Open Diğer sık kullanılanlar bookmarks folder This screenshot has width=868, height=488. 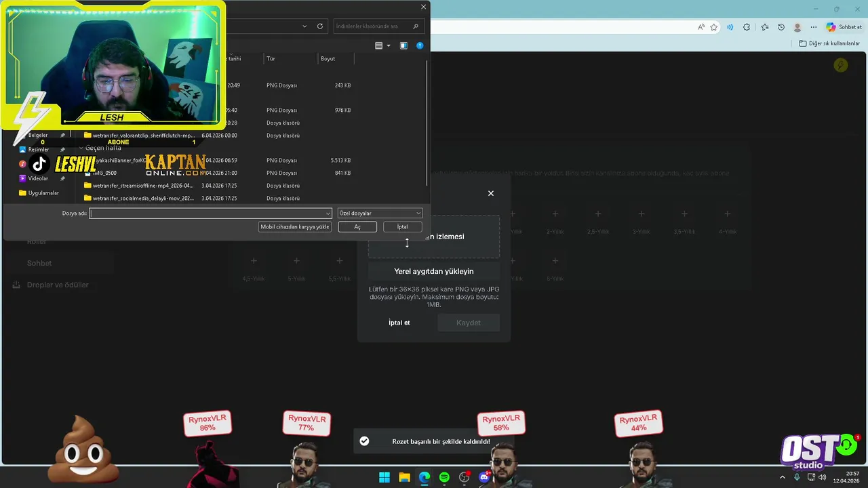[829, 43]
